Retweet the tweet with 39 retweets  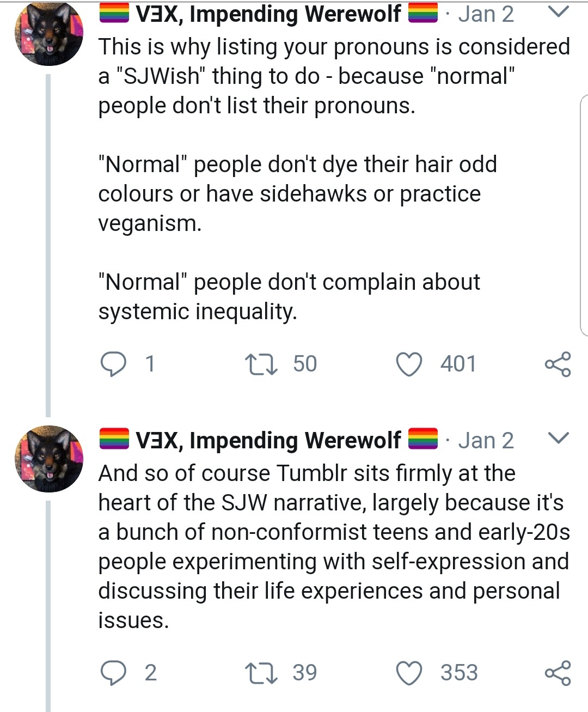tap(261, 673)
